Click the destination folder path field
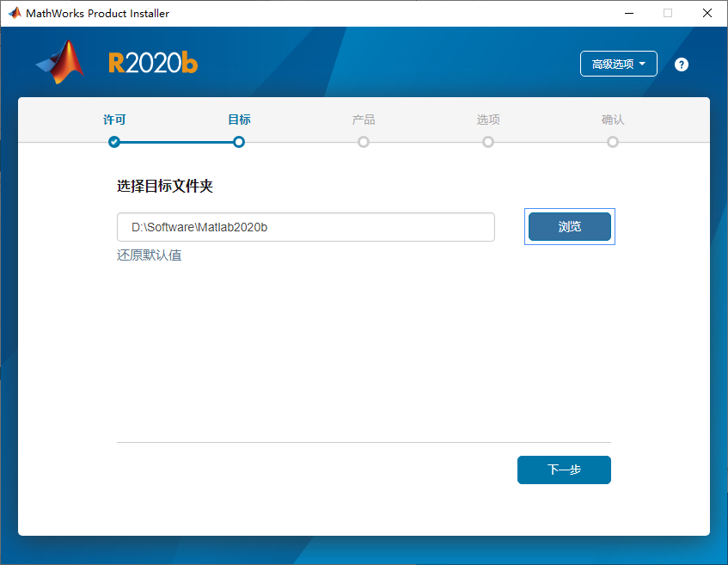This screenshot has height=565, width=728. point(305,226)
